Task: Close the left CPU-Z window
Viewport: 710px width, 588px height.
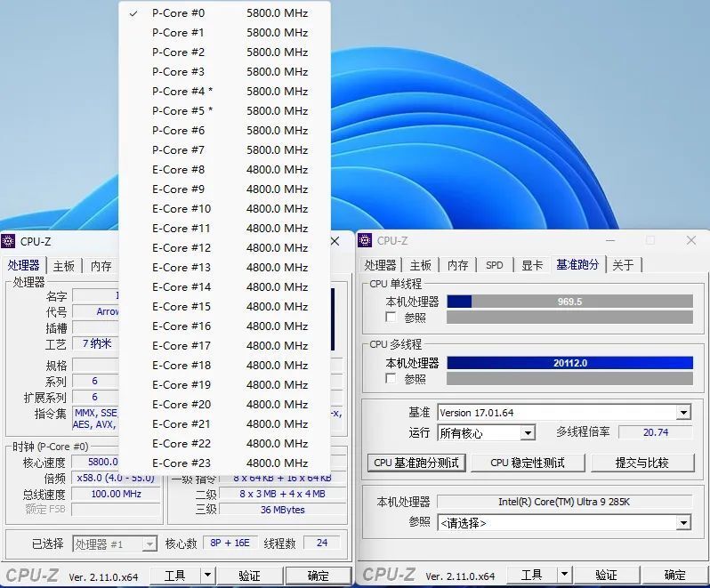Action: coord(335,241)
